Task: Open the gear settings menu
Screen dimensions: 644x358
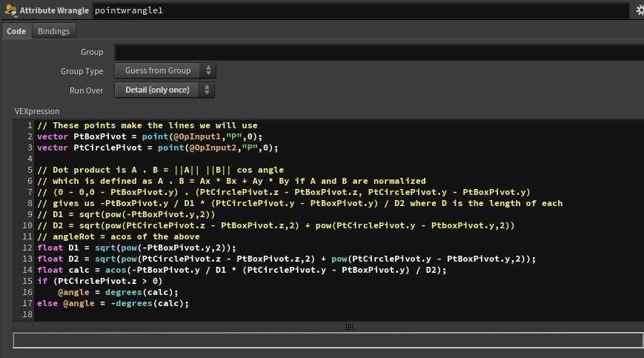Action: pos(640,11)
